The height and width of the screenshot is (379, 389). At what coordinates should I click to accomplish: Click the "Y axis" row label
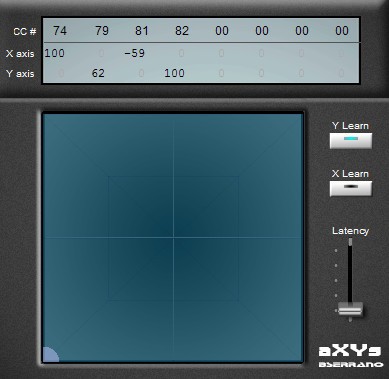(20, 73)
